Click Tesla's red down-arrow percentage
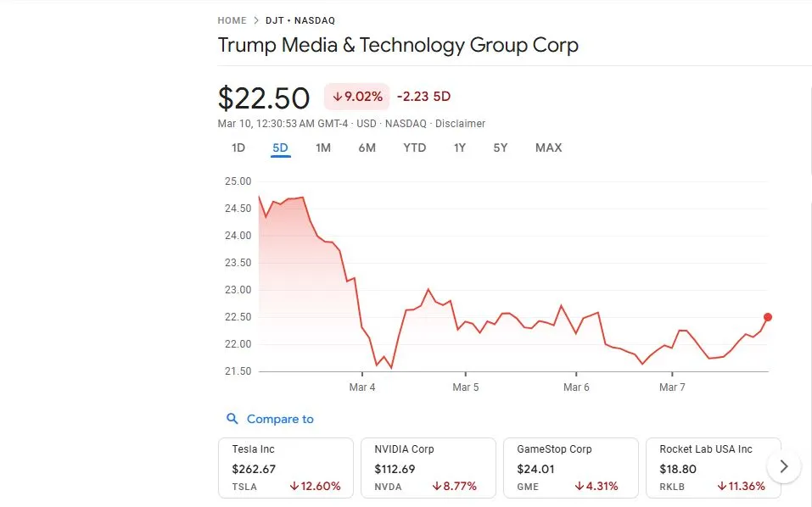 click(315, 487)
